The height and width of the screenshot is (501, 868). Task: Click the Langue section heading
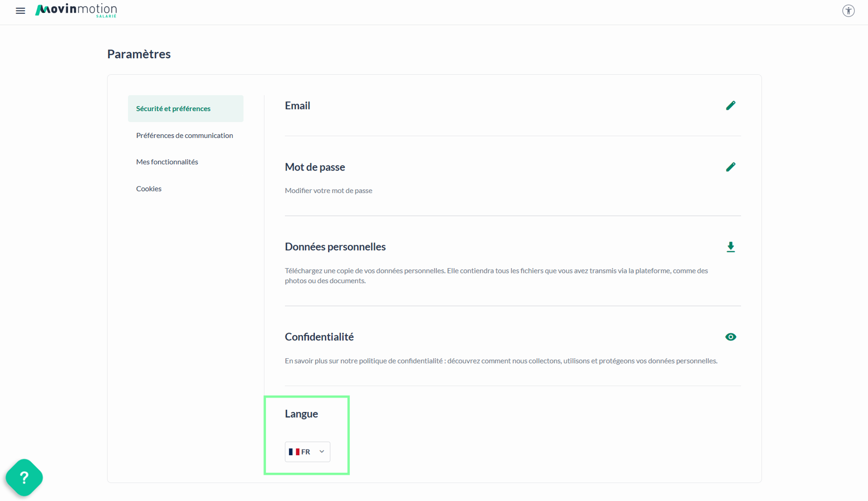tap(301, 413)
